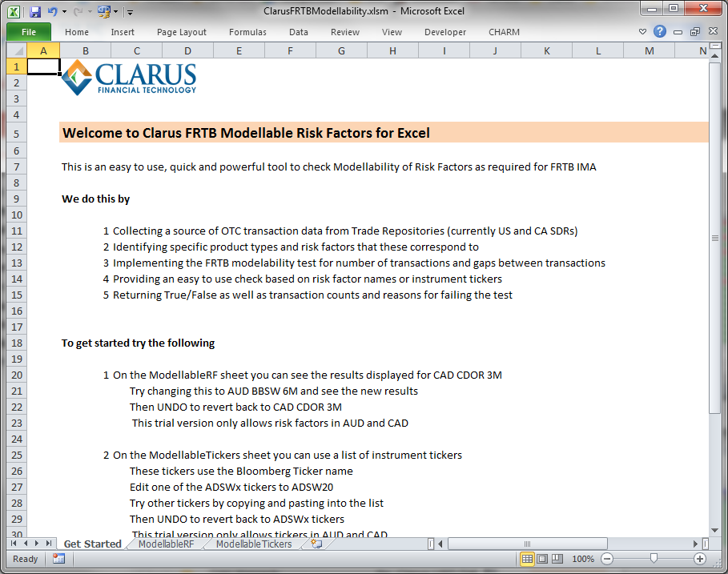This screenshot has height=574, width=728.
Task: Zoom in with the plus button
Action: click(x=700, y=559)
